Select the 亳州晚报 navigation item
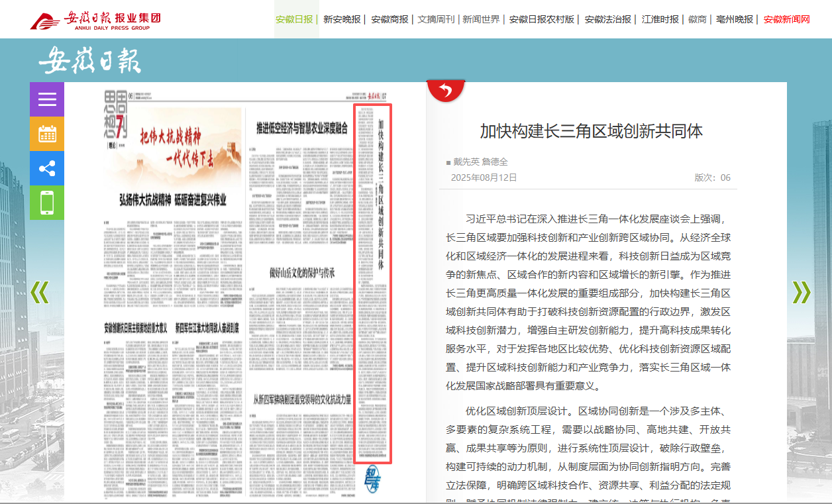The height and width of the screenshot is (504, 832). tap(735, 19)
